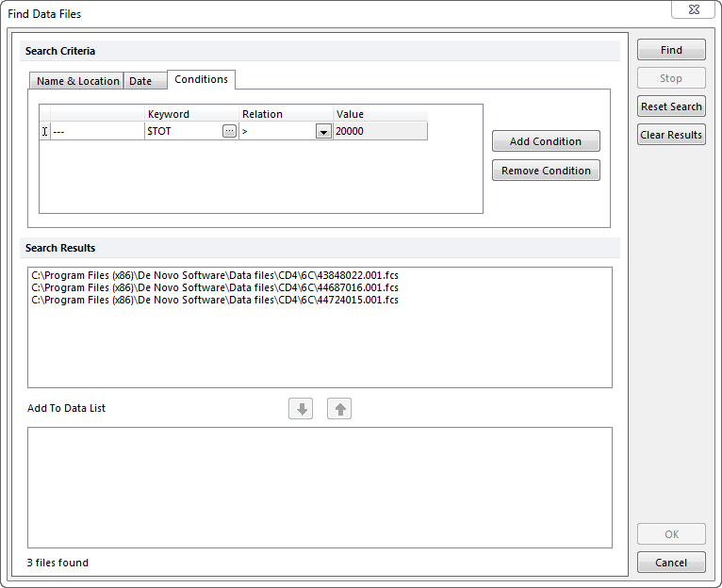
Task: Click the Relation cell showing greater-than sign
Action: [277, 132]
